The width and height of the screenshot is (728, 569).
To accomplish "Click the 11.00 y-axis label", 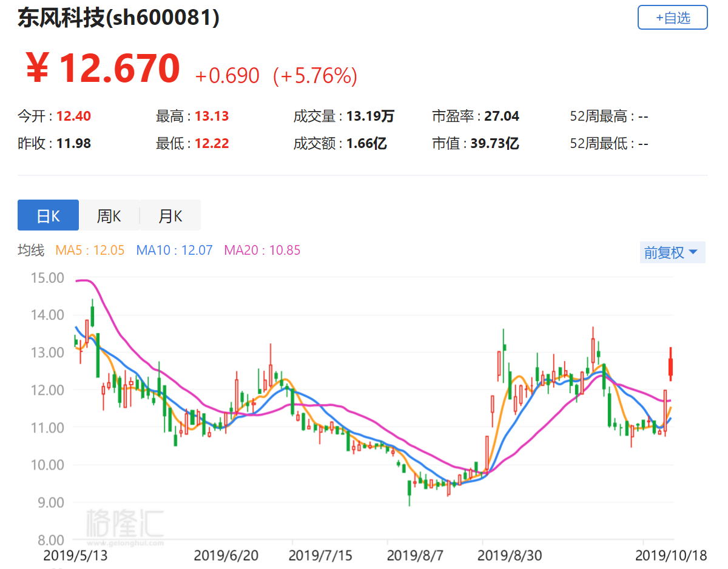I will pyautogui.click(x=47, y=428).
